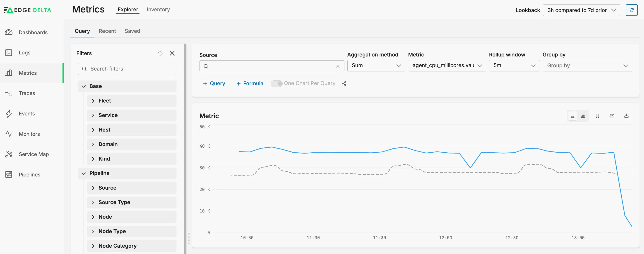Close the Filters panel
This screenshot has height=254, width=644.
[172, 53]
